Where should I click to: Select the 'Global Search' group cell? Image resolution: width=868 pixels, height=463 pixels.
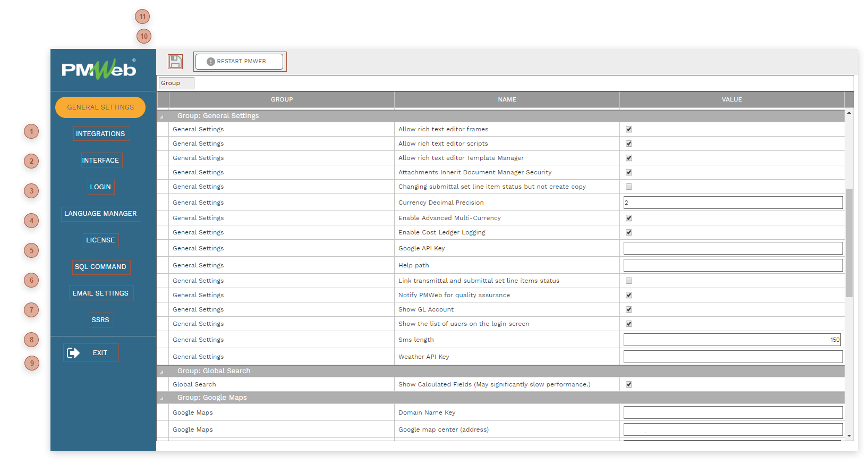pyautogui.click(x=282, y=384)
